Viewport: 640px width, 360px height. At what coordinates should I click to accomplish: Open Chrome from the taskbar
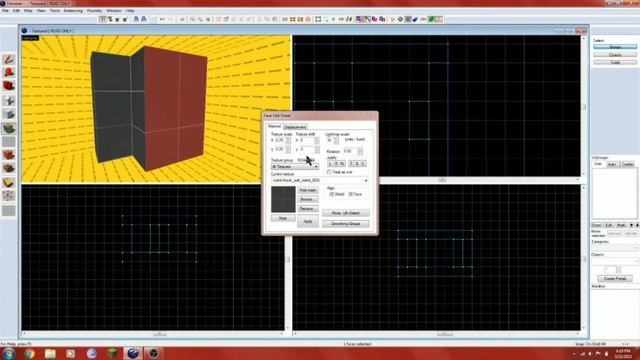[x=29, y=353]
